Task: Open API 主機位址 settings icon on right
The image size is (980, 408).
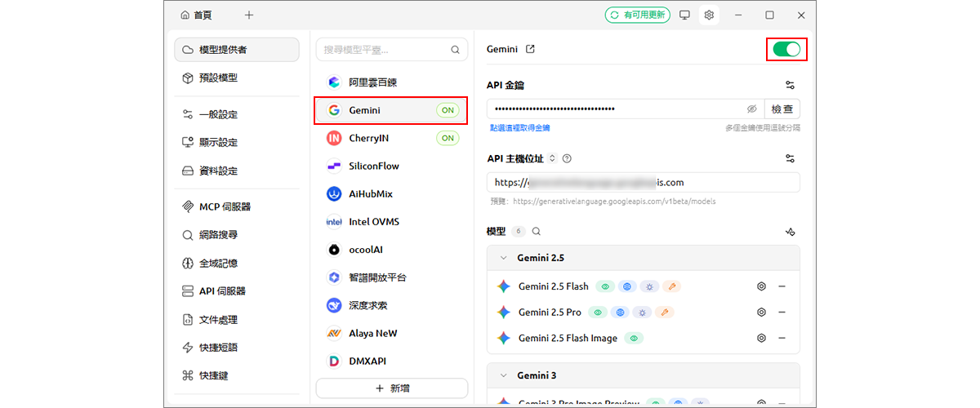Action: (x=790, y=158)
